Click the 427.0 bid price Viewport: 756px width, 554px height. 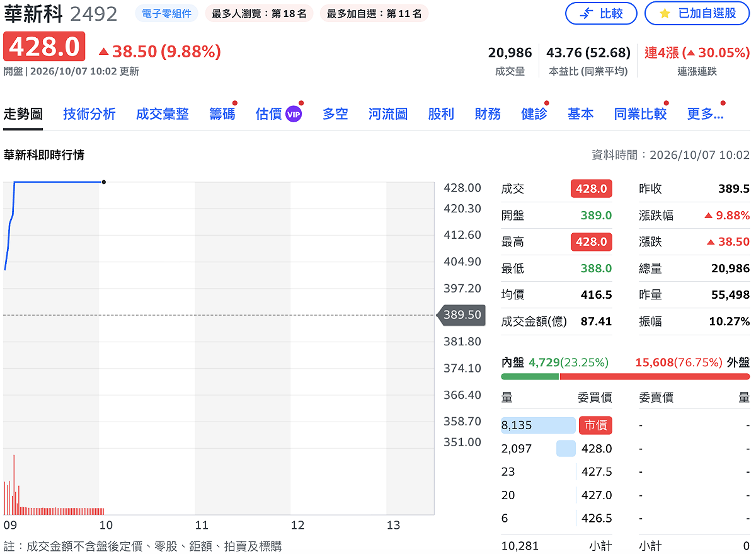[x=596, y=495]
